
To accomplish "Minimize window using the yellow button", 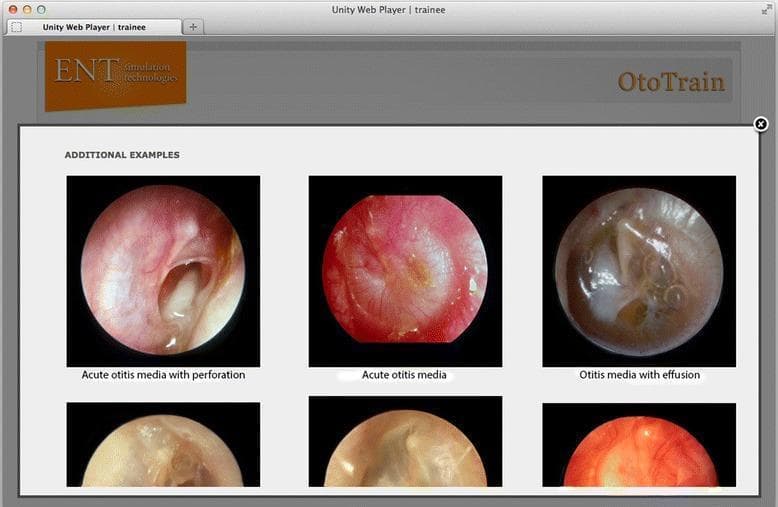I will pos(27,9).
